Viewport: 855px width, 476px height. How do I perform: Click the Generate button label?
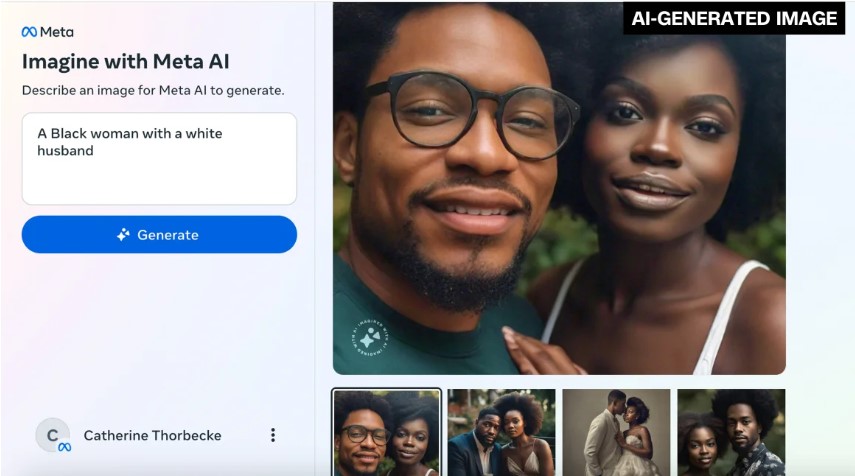[x=168, y=235]
